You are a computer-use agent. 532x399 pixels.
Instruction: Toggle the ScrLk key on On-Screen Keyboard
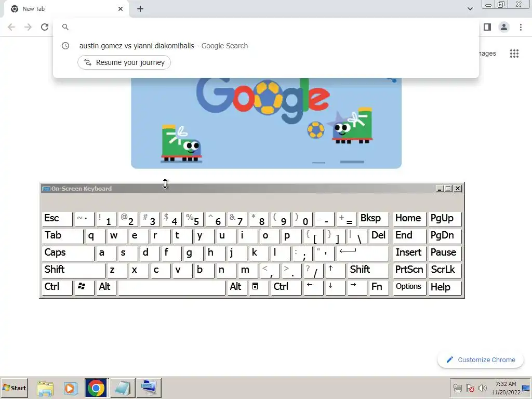coord(445,270)
